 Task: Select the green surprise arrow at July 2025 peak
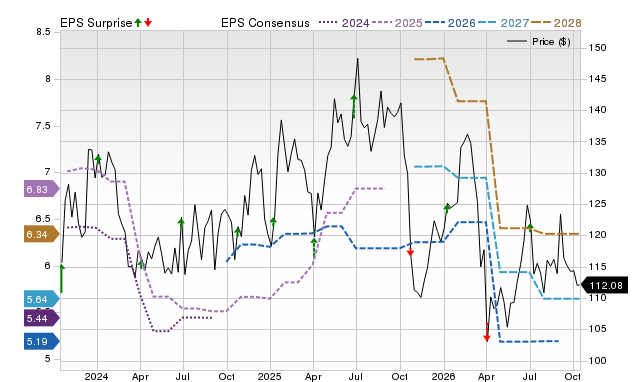[x=354, y=107]
